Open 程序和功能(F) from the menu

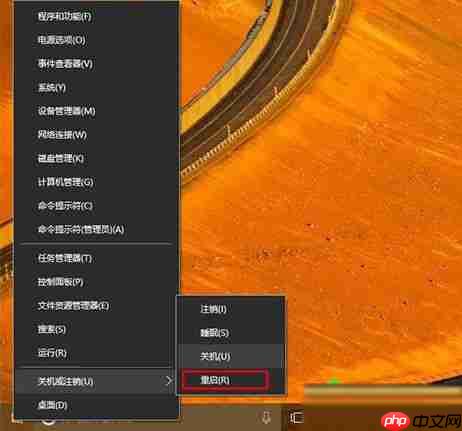pos(97,16)
